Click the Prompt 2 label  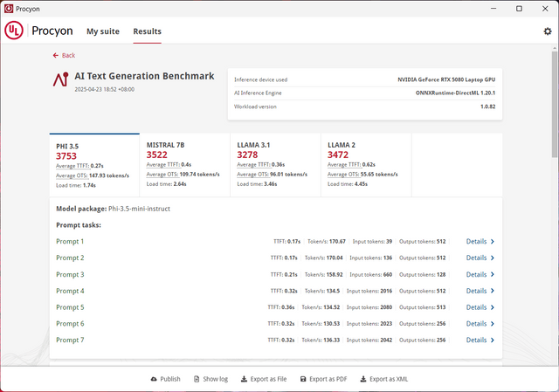coord(70,258)
